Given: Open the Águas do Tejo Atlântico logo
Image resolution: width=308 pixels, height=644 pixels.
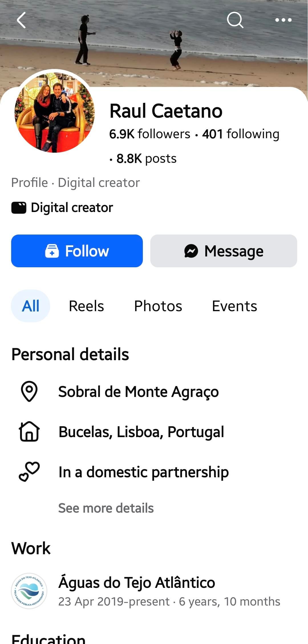Looking at the screenshot, I should (x=29, y=591).
